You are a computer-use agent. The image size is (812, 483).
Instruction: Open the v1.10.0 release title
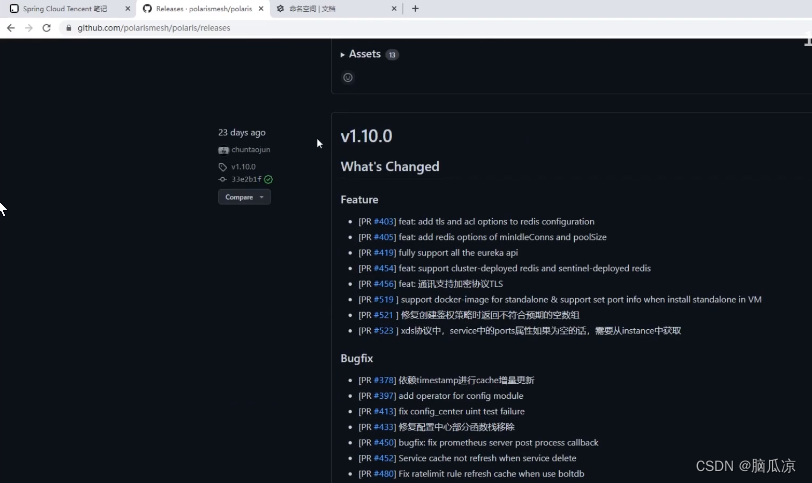pyautogui.click(x=367, y=136)
